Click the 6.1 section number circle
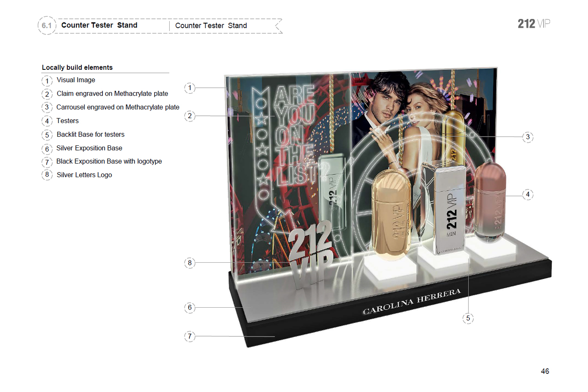The width and height of the screenshot is (588, 392). 47,25
